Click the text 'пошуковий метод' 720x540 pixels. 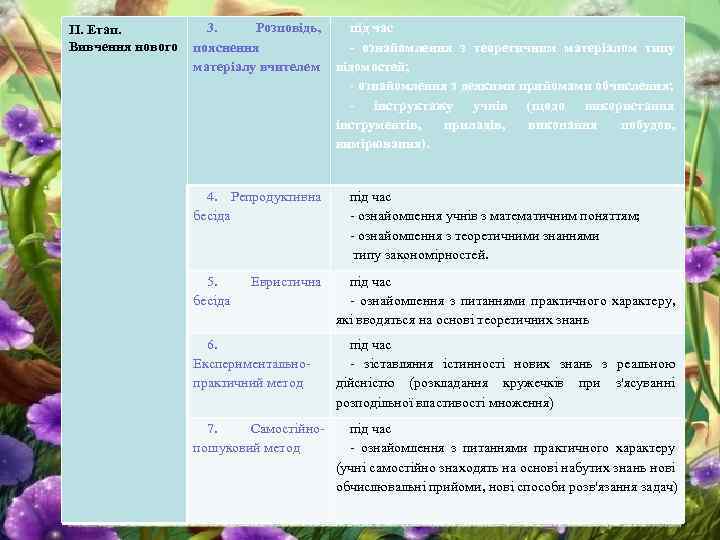(x=246, y=449)
